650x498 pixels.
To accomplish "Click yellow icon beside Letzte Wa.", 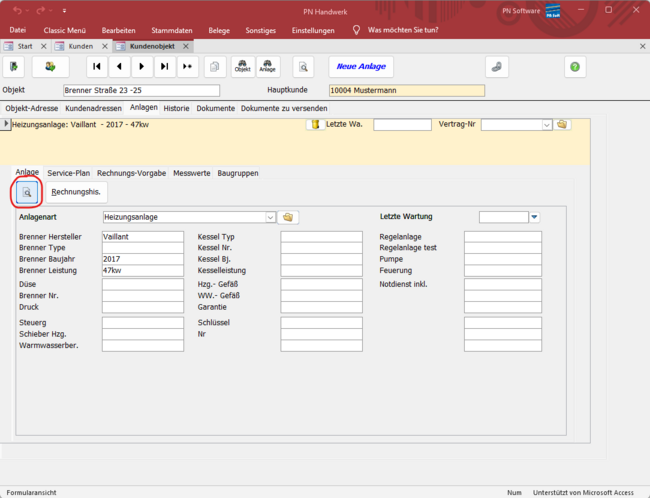I will point(315,124).
